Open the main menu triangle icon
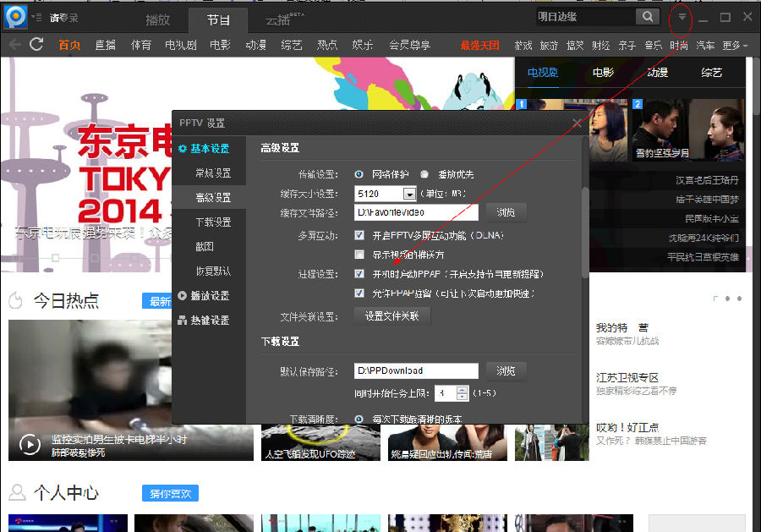The image size is (761, 532). pyautogui.click(x=682, y=17)
